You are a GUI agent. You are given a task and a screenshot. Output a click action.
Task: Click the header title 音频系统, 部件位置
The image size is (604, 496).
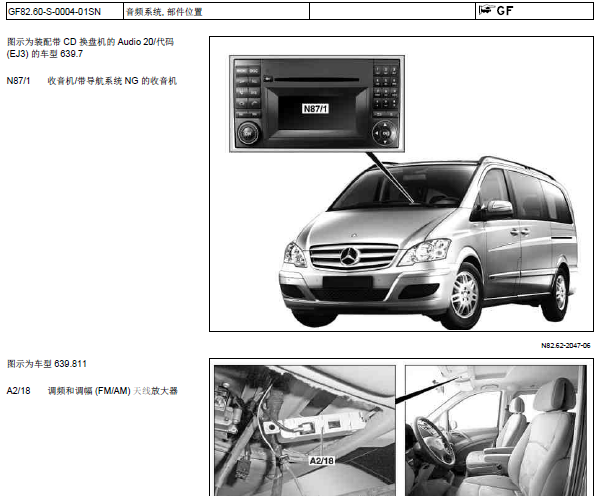tap(164, 12)
